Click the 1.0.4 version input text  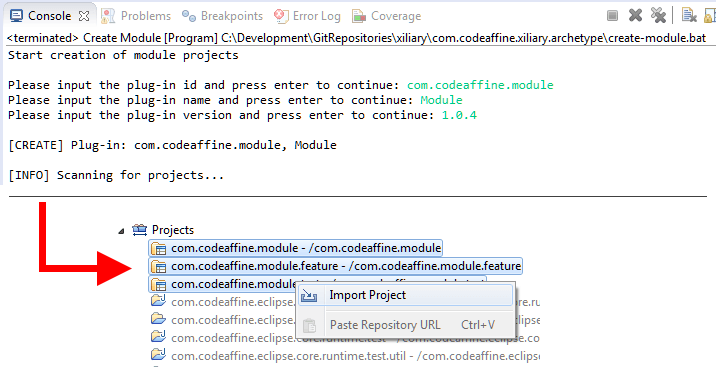click(459, 115)
